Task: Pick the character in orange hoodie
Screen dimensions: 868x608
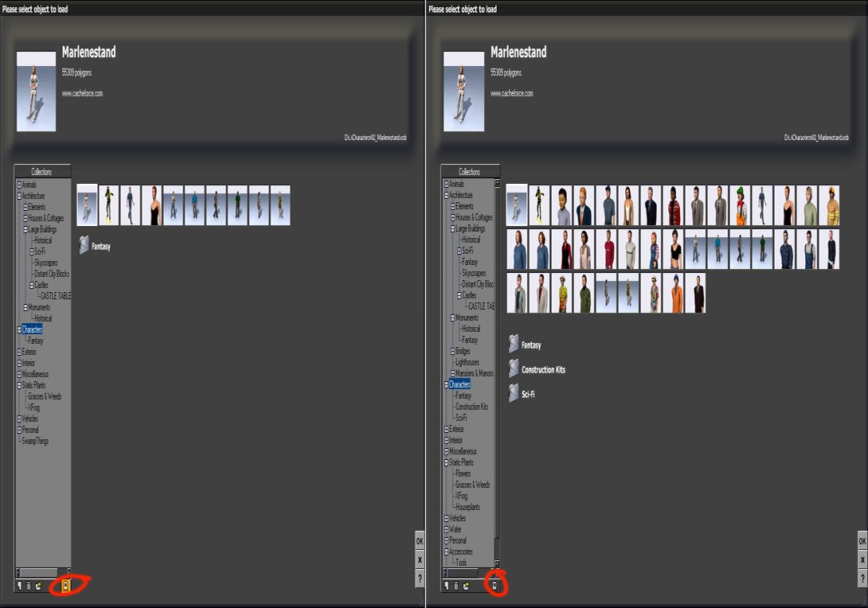Action: tap(673, 293)
